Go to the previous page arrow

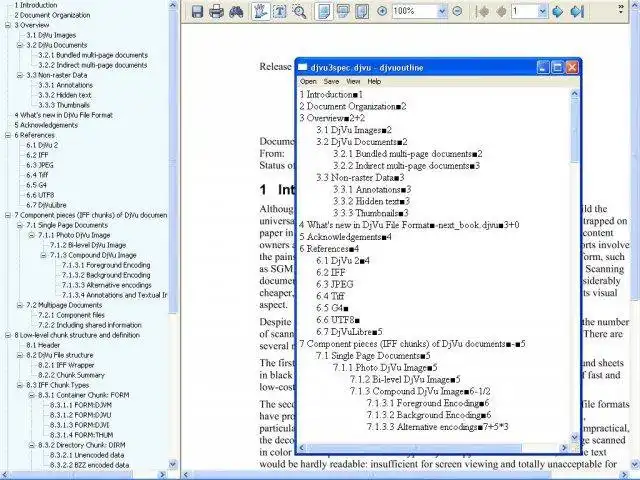[501, 11]
